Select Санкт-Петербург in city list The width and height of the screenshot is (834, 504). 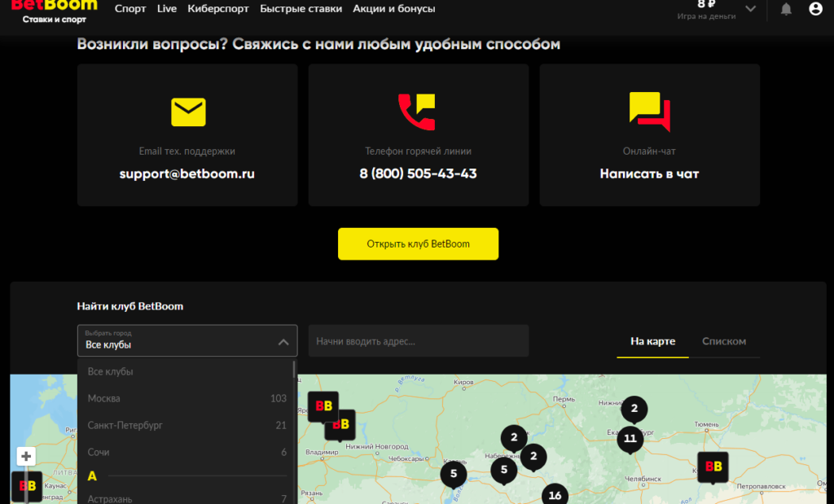(x=186, y=425)
